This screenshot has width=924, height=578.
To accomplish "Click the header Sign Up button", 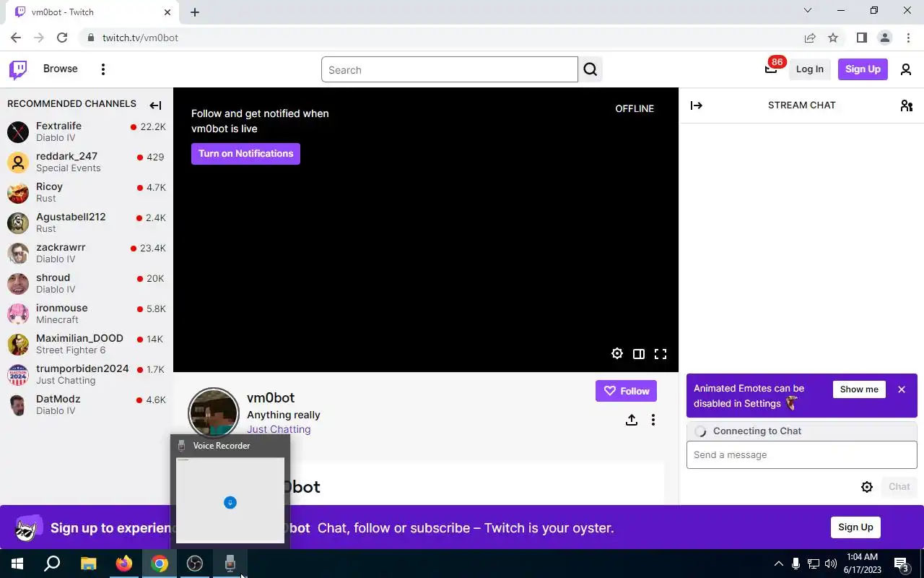I will click(863, 69).
